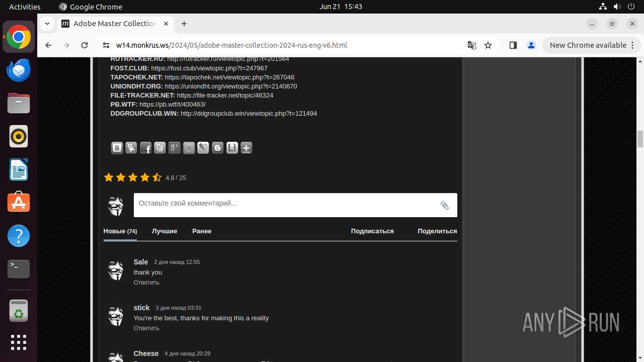Open the system status menu via the power icon

(631, 7)
